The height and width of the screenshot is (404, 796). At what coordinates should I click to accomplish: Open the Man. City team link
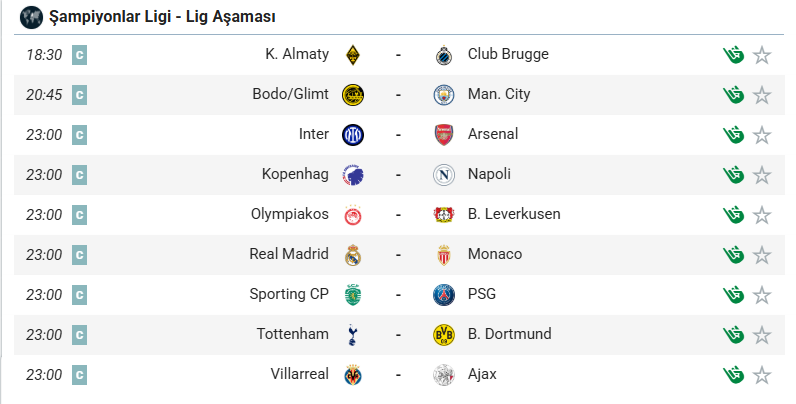pos(499,94)
